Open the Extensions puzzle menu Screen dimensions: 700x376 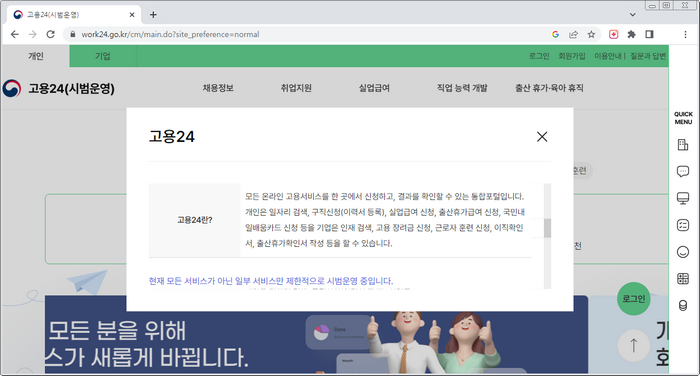pos(631,34)
